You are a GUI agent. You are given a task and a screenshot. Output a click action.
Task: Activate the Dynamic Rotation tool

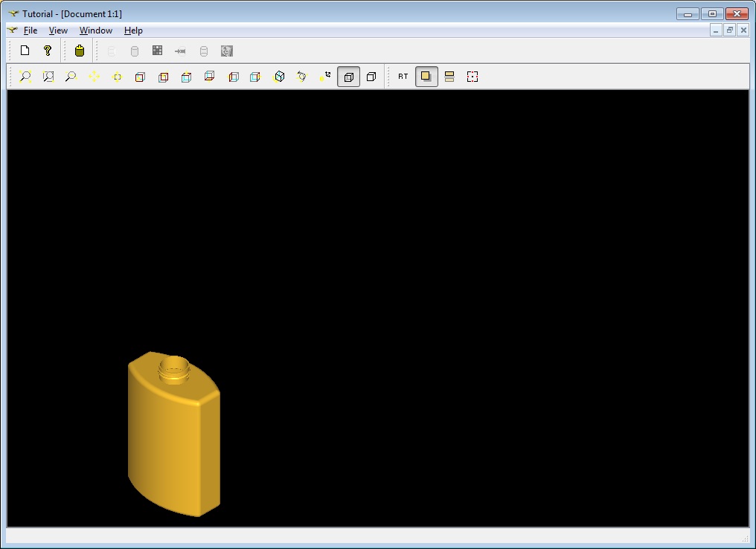301,77
